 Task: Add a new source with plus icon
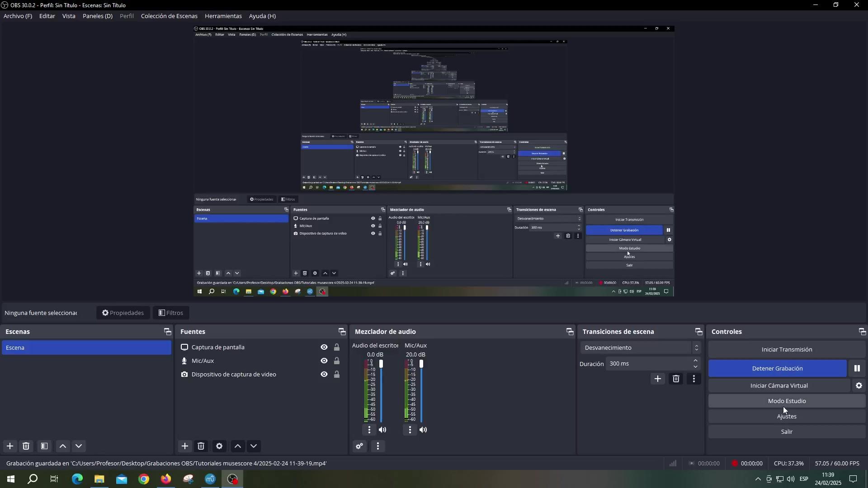[x=185, y=446]
